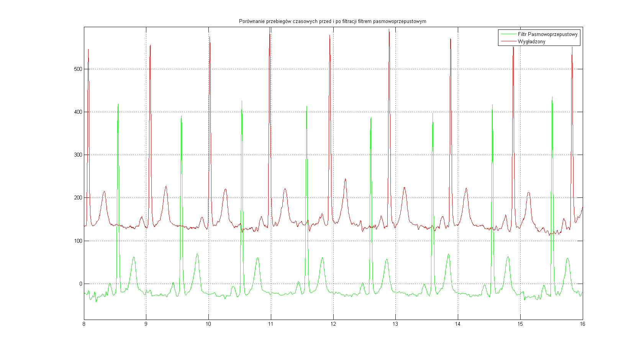Select the "Filtr Pasmowoprzepustowy" legend entry

tap(547, 34)
